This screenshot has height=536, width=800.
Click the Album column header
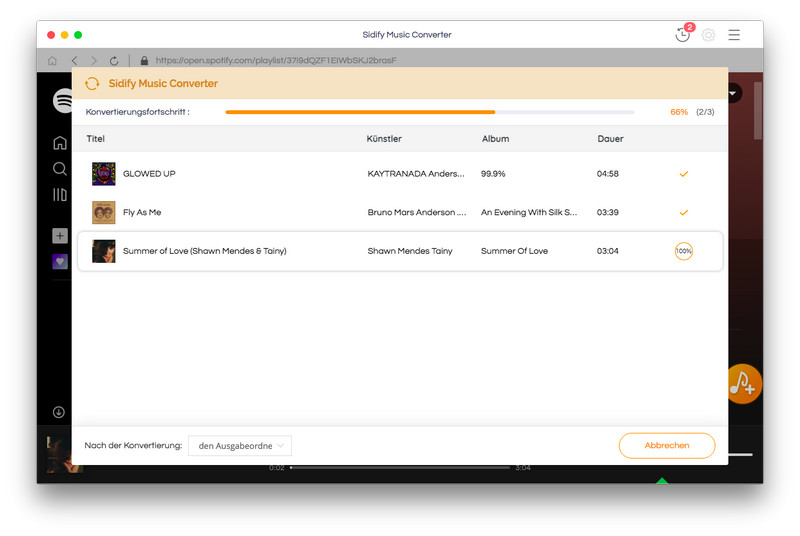(495, 139)
